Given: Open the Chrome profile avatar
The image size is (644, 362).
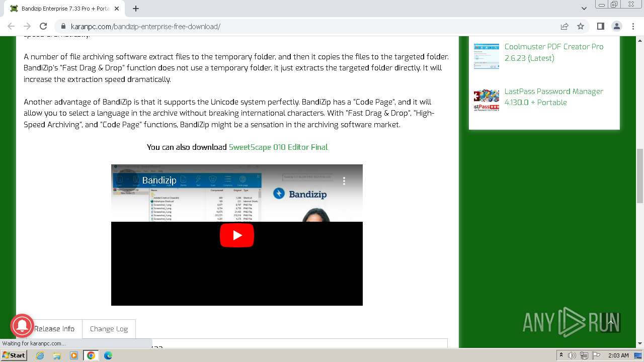Looking at the screenshot, I should tap(616, 26).
